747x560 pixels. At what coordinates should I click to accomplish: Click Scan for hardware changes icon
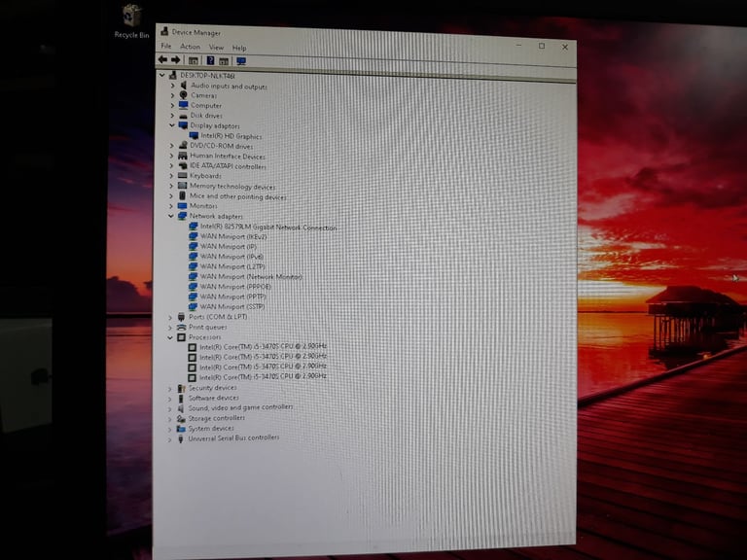coord(241,61)
